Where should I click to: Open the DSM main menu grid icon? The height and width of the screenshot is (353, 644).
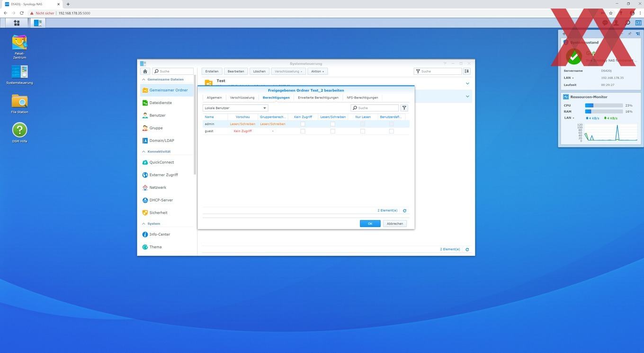coord(17,23)
